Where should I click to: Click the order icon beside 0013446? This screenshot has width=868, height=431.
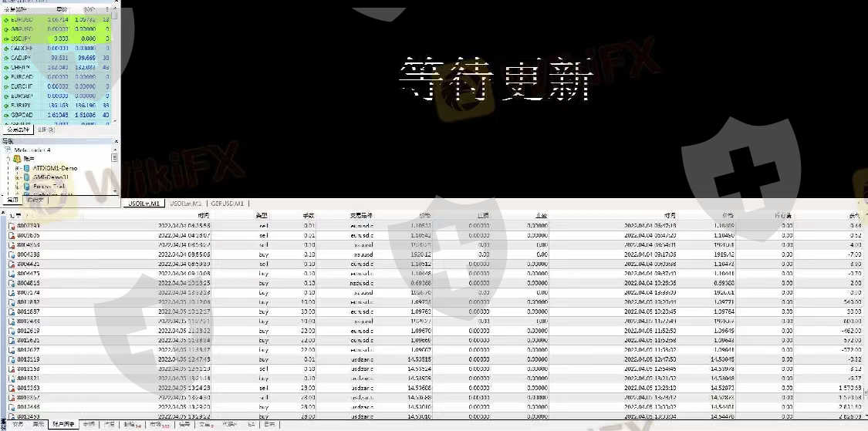click(12, 406)
